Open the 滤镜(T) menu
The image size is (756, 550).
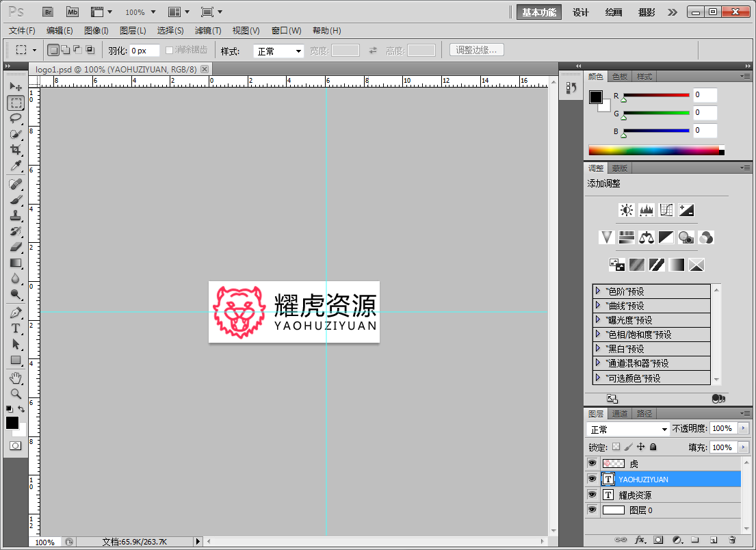208,31
